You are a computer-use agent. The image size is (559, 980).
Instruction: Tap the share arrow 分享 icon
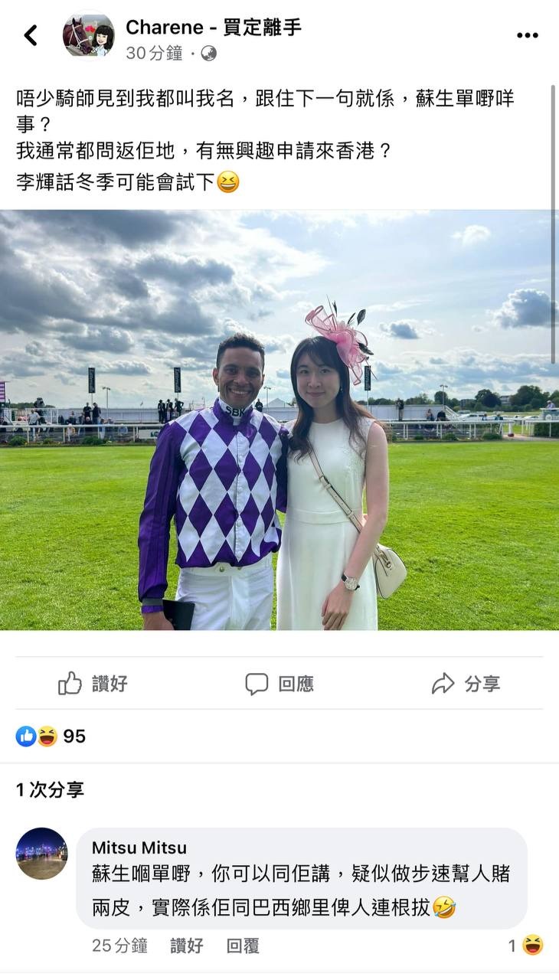tap(443, 684)
